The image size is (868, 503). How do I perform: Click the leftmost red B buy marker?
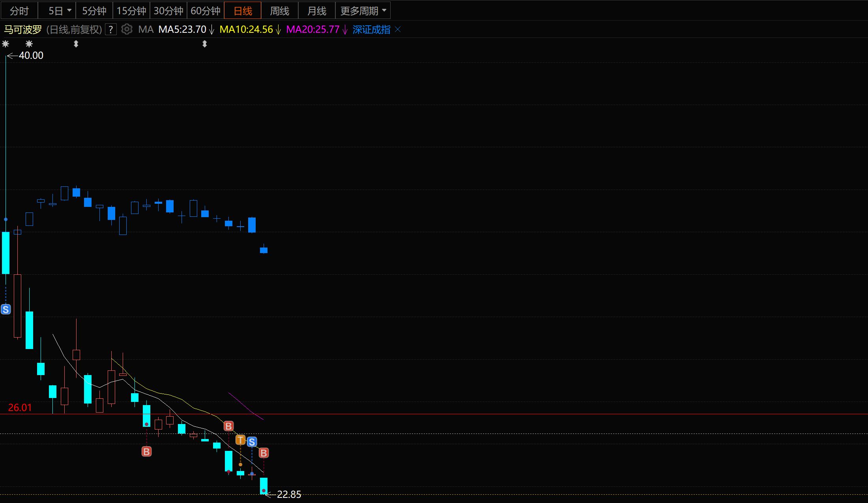[x=146, y=451]
